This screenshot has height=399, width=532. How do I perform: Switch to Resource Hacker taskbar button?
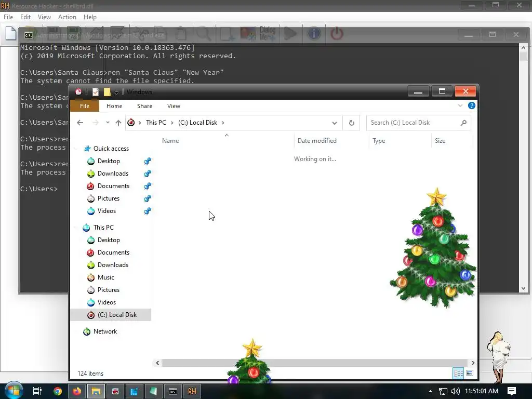pyautogui.click(x=192, y=391)
